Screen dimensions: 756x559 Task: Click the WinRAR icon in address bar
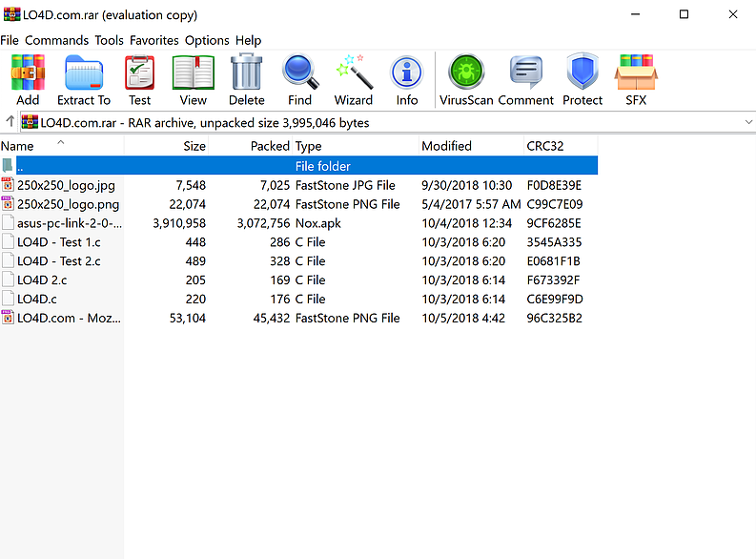click(30, 122)
